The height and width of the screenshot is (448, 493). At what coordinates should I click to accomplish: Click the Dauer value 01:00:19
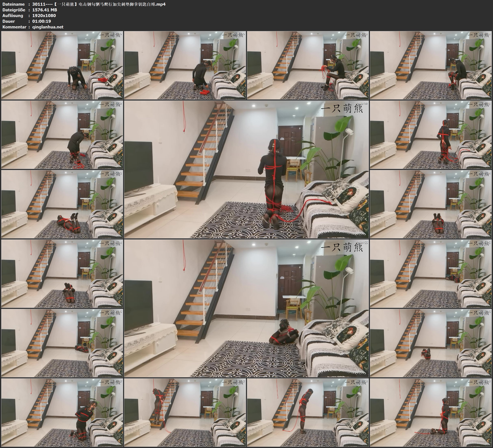42,21
